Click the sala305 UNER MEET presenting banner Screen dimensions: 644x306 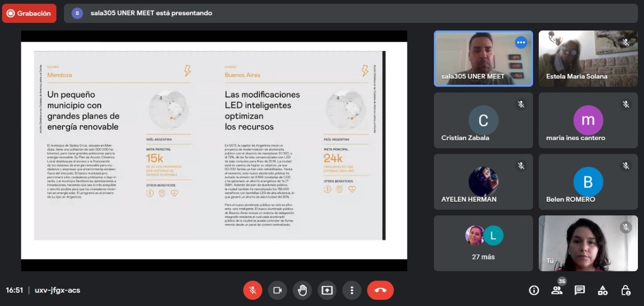click(x=351, y=13)
